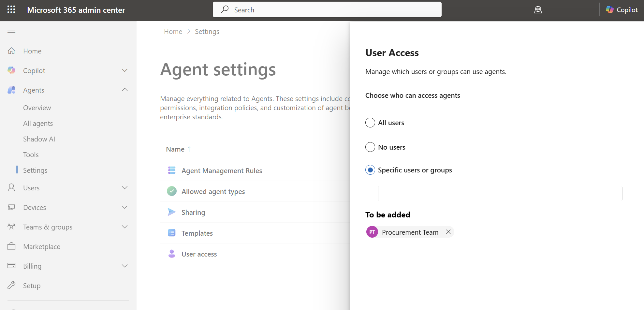Click the Teams & groups people icon
Screen dimensions: 644x310
coord(11,227)
